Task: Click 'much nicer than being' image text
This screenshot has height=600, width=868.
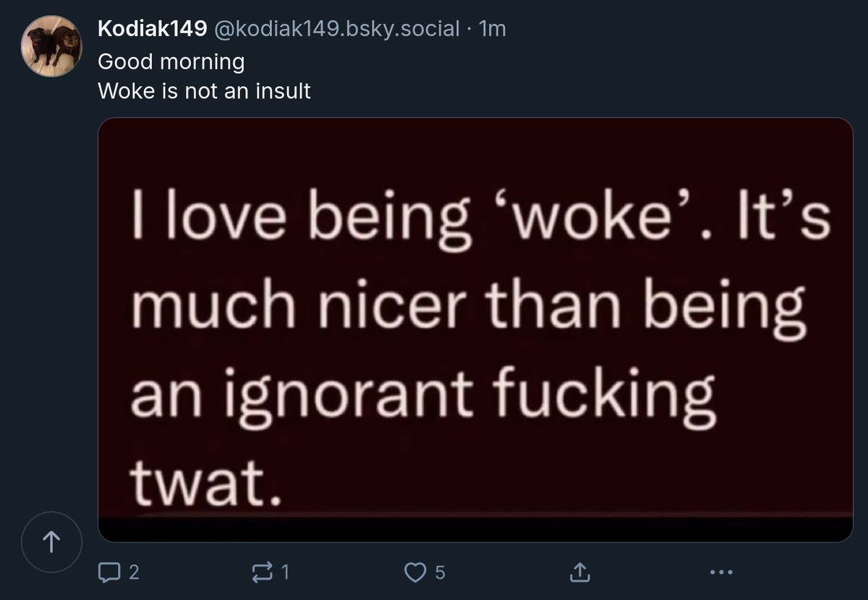Action: point(468,307)
